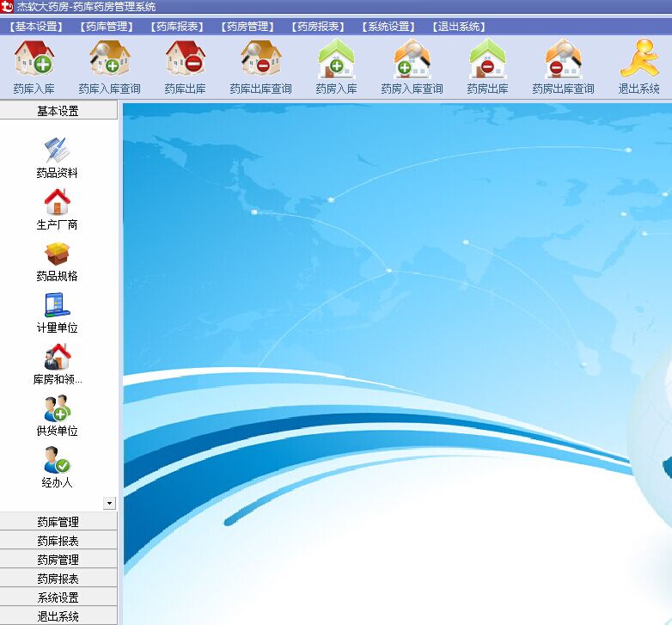
Task: Expand the 系统设置 sidebar section
Action: click(58, 597)
